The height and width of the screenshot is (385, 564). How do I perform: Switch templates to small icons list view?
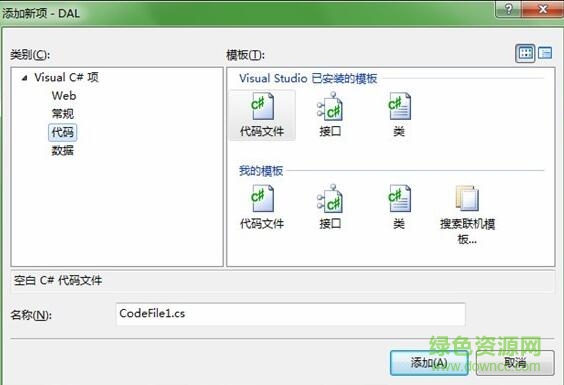(545, 54)
